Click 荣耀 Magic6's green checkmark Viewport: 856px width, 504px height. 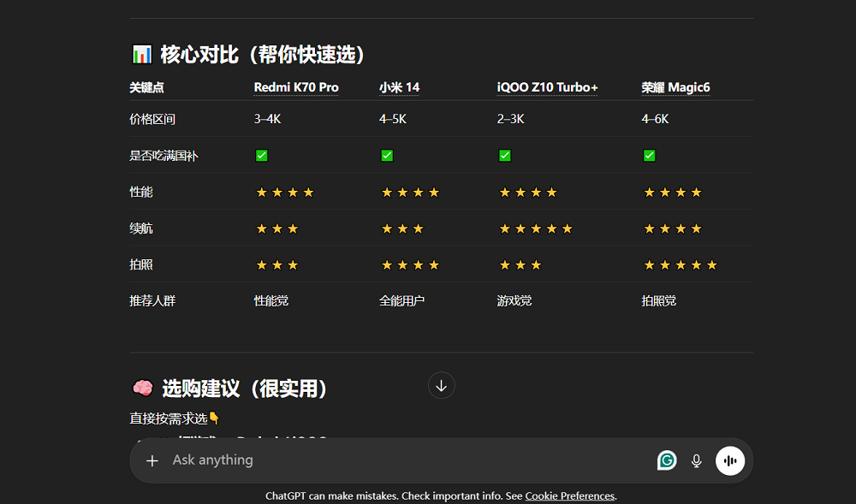coord(648,155)
